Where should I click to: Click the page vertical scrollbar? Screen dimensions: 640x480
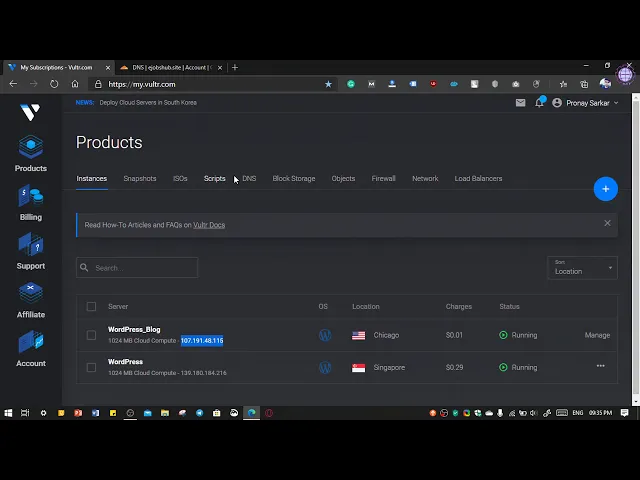click(x=636, y=249)
